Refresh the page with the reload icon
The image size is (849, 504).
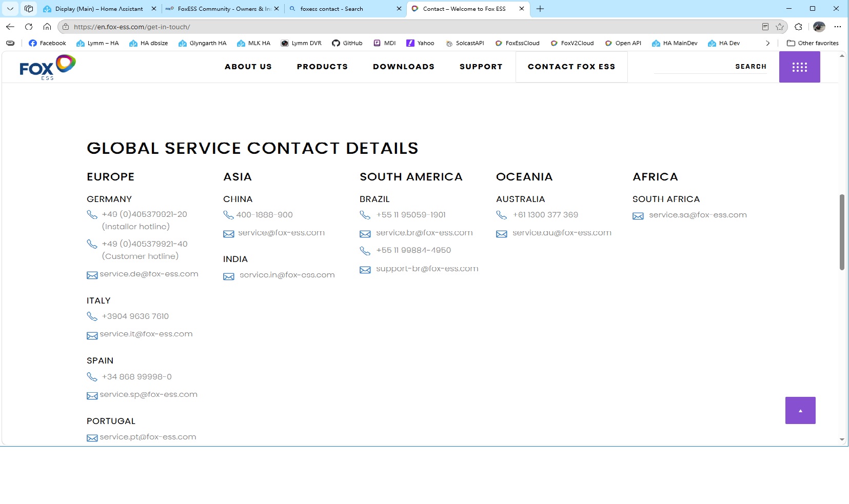coord(29,27)
